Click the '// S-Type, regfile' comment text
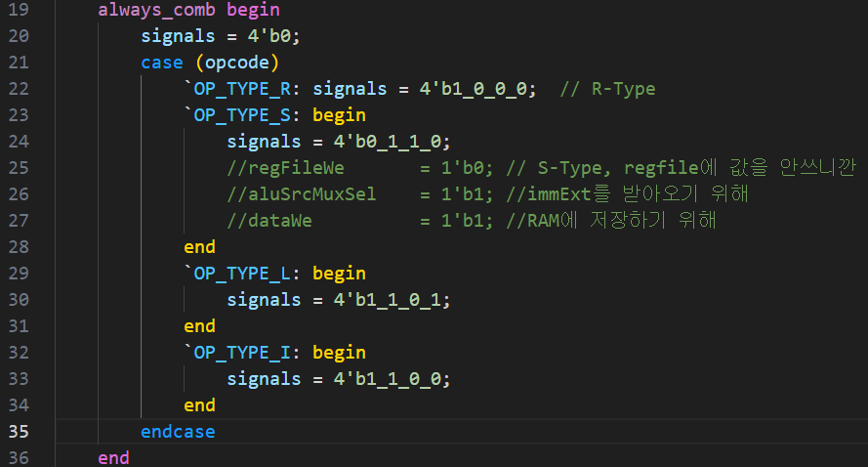 coord(602,168)
